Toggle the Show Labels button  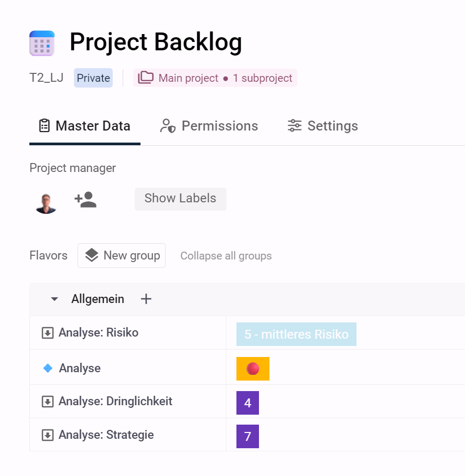[180, 199]
